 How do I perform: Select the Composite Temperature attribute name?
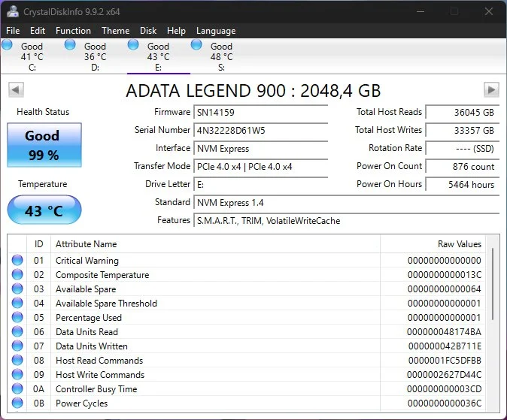[102, 275]
